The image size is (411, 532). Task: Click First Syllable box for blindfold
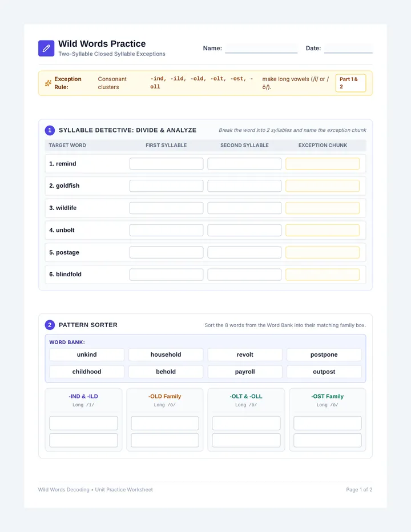pyautogui.click(x=166, y=275)
